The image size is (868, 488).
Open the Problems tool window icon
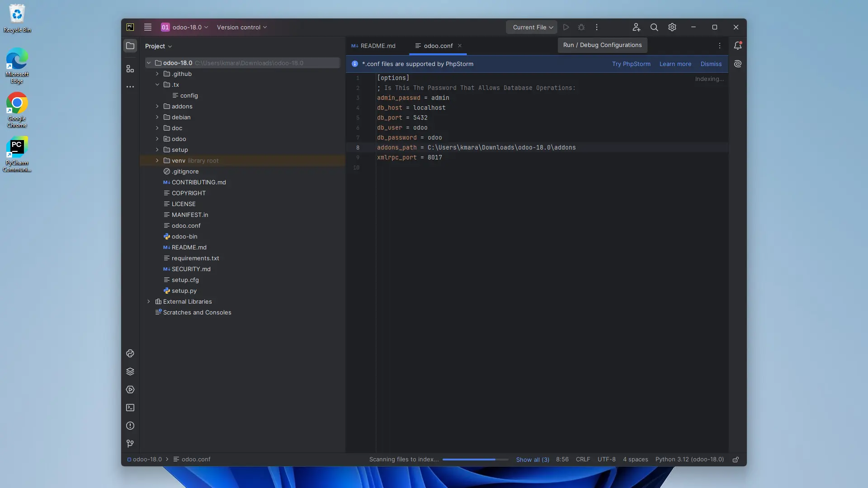click(130, 426)
